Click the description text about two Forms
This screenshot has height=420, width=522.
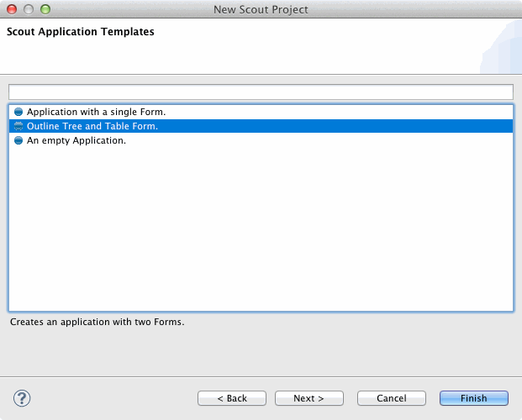(97, 322)
